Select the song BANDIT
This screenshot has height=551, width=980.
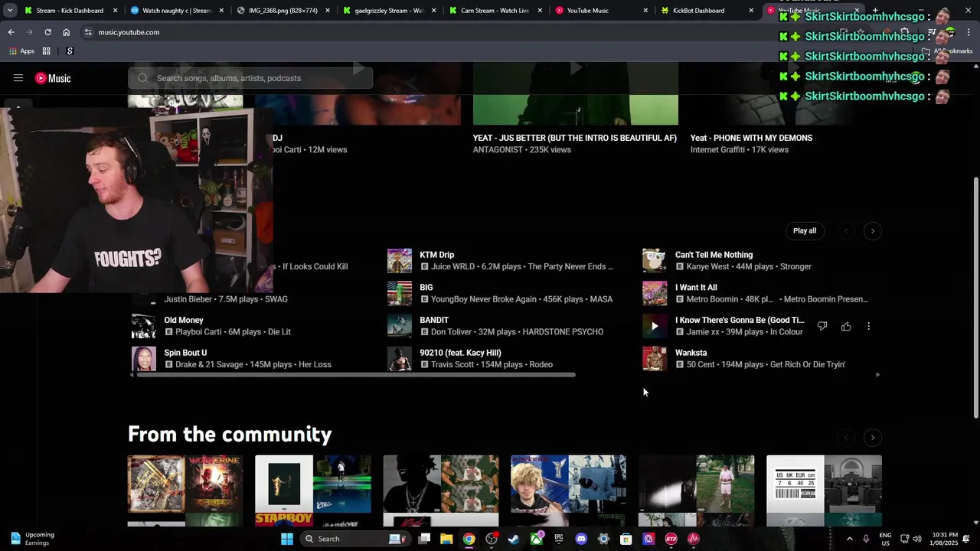[434, 320]
